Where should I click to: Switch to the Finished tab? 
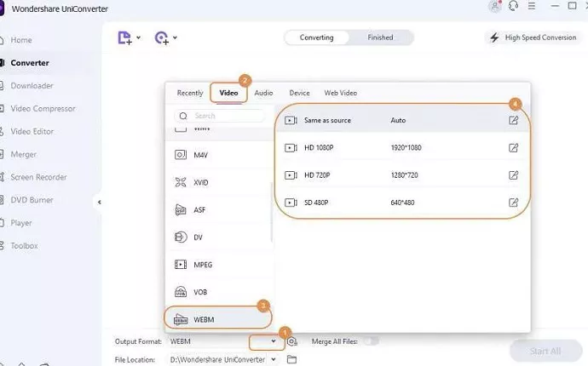(380, 37)
